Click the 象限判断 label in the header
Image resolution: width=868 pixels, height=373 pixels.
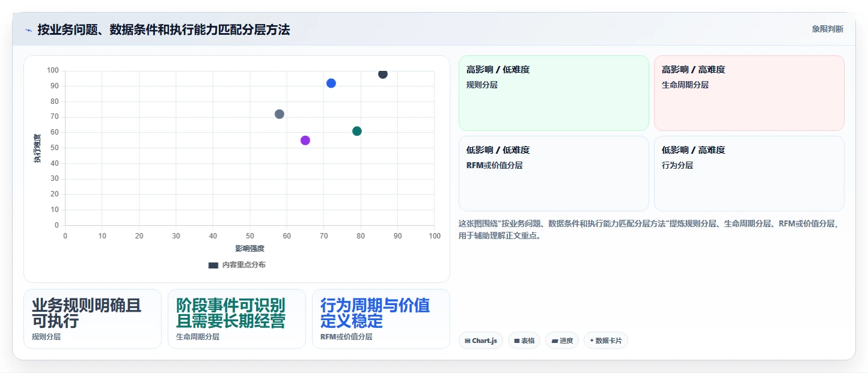coord(828,29)
